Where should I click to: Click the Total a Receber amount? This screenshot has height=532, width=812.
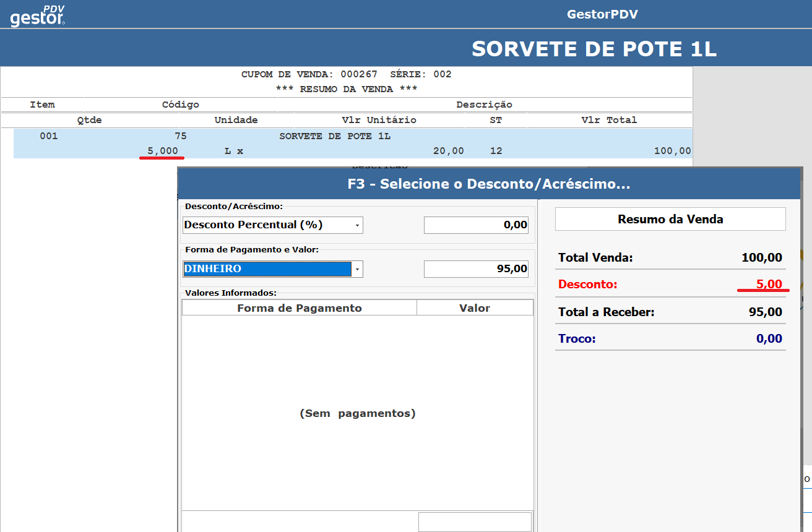coord(765,312)
